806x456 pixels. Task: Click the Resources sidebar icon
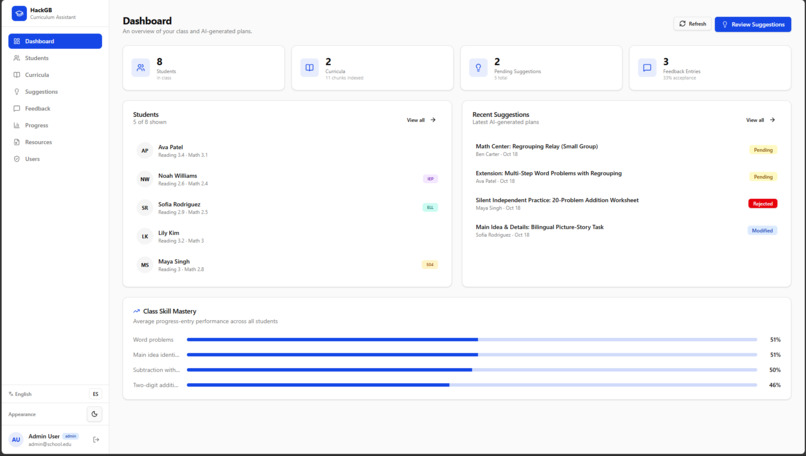(x=16, y=142)
